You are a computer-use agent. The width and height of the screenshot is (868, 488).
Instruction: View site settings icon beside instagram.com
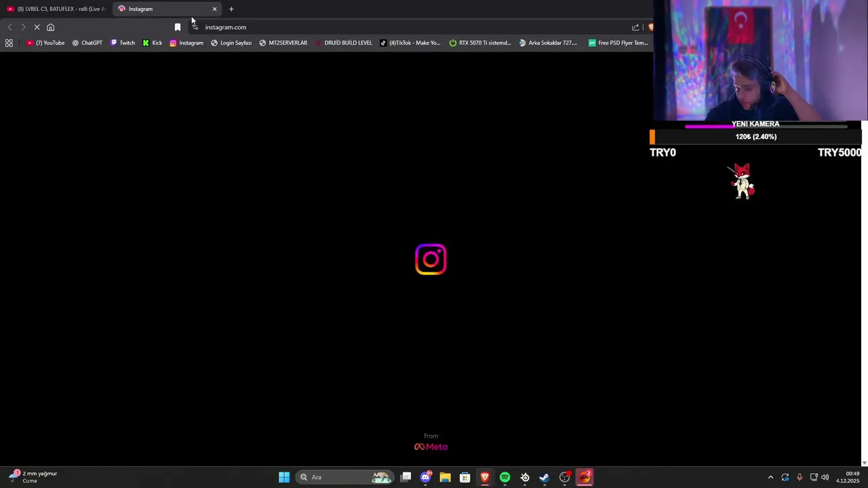195,27
